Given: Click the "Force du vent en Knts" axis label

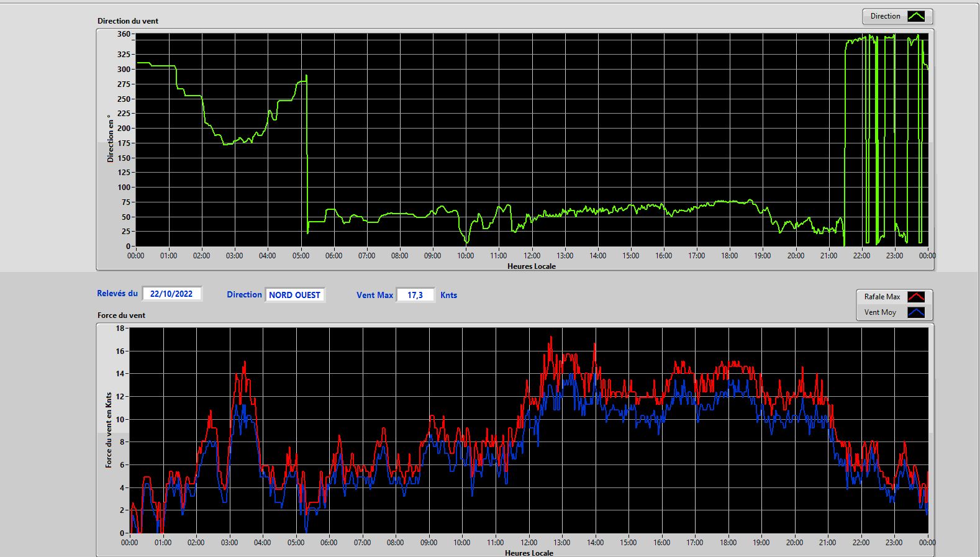Looking at the screenshot, I should [x=109, y=430].
